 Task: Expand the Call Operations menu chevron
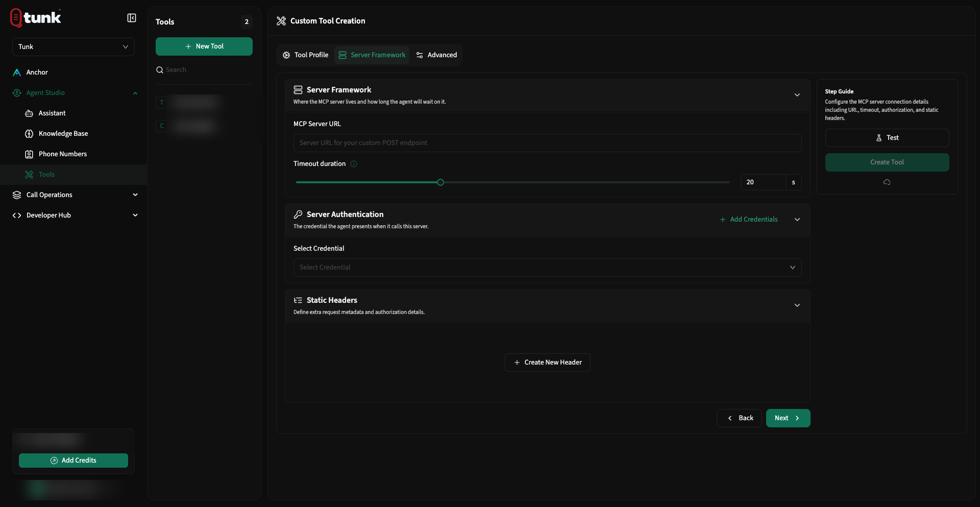coord(135,195)
